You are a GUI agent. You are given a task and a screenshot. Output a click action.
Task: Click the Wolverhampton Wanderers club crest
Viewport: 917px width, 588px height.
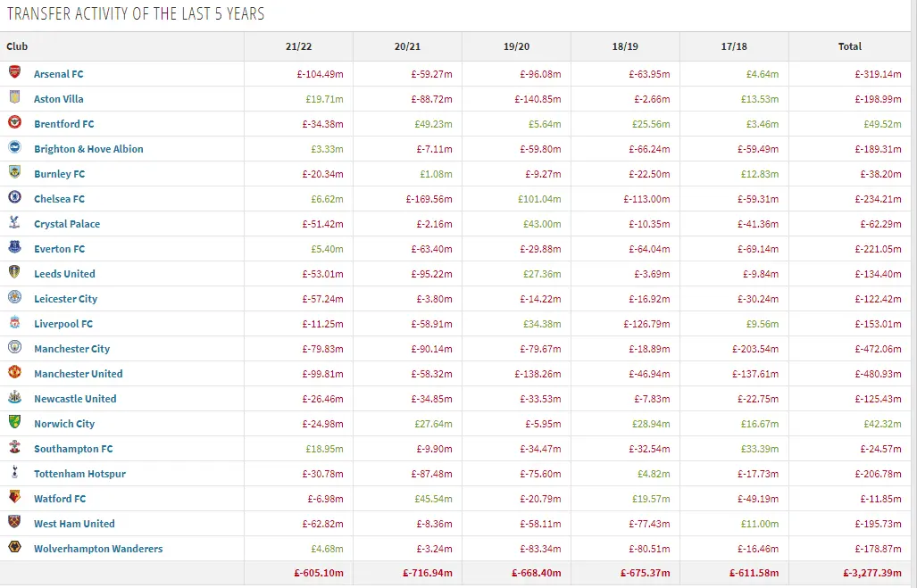point(14,548)
